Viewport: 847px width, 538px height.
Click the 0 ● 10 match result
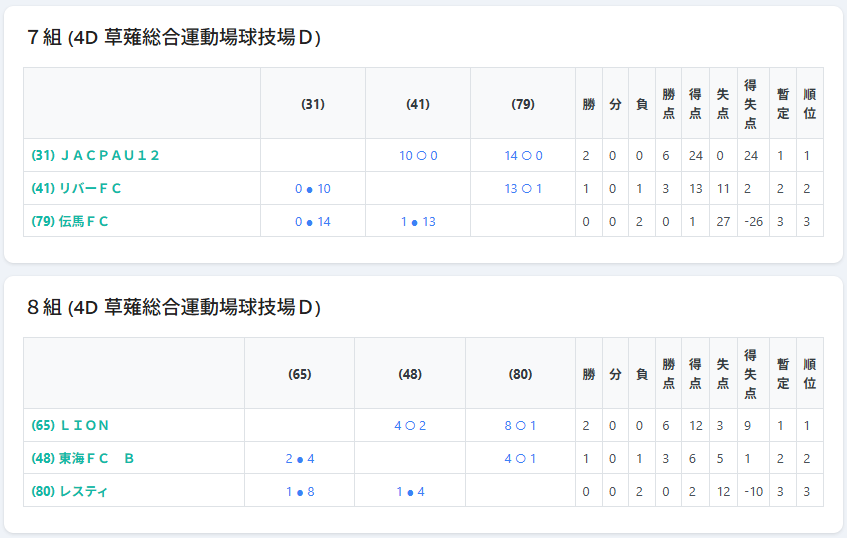(313, 188)
